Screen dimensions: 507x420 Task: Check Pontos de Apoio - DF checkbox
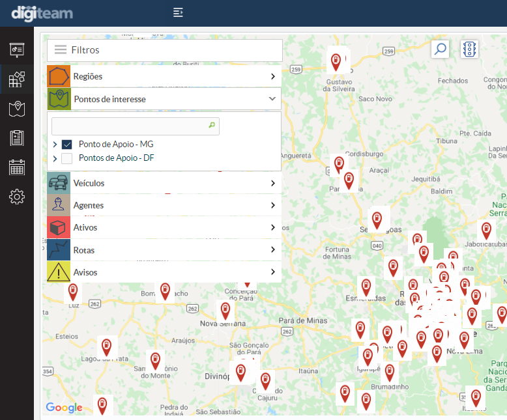point(67,158)
